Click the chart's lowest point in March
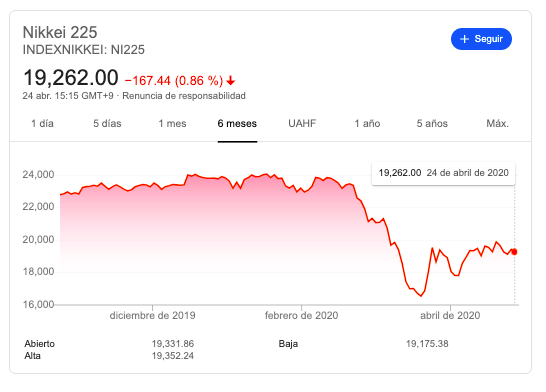The width and height of the screenshot is (546, 392). point(421,296)
